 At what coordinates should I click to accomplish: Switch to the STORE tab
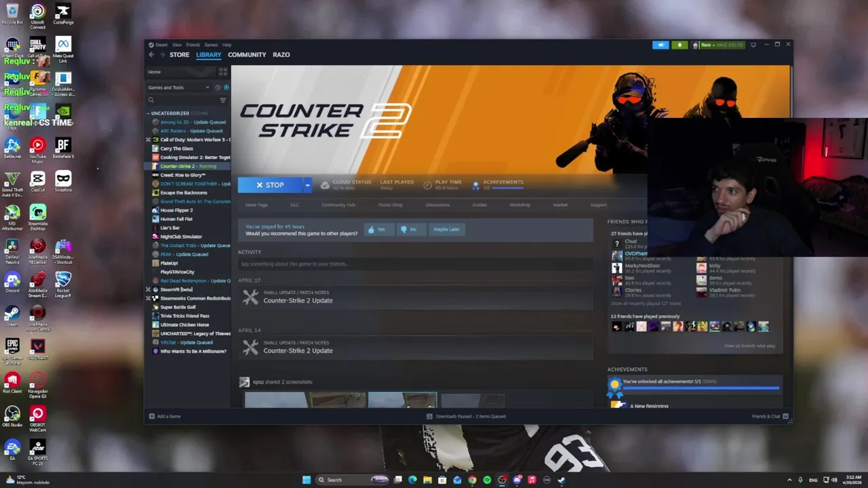click(179, 55)
